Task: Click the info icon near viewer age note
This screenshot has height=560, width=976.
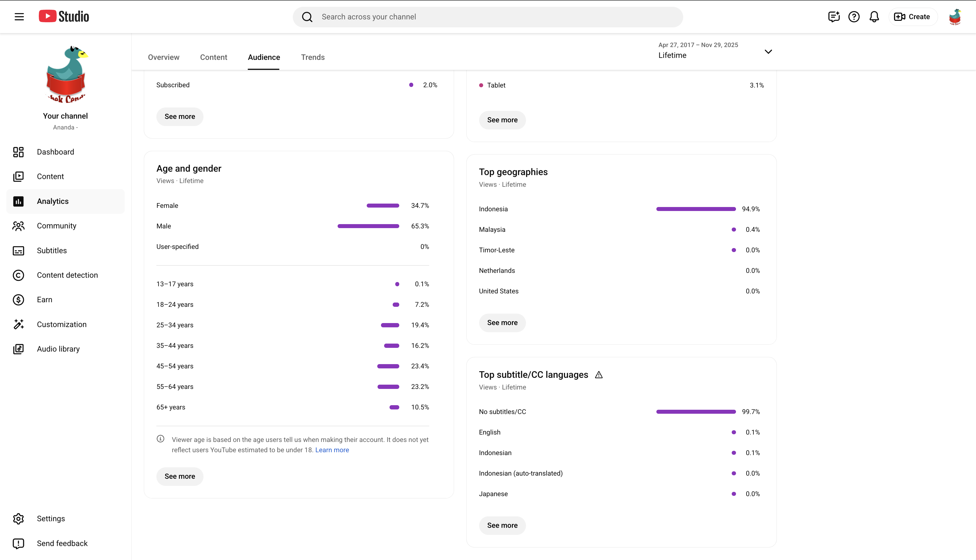Action: click(x=160, y=439)
